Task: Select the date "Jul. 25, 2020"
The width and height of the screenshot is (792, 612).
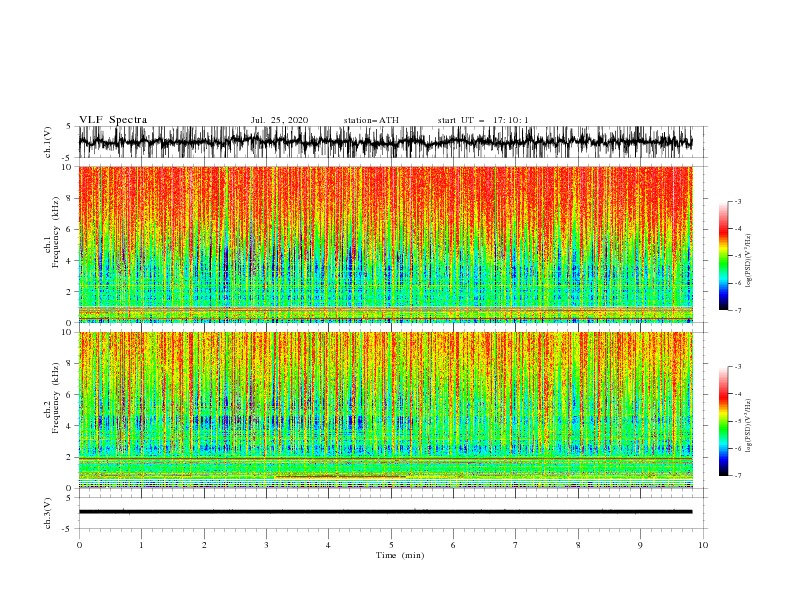Action: tap(279, 120)
